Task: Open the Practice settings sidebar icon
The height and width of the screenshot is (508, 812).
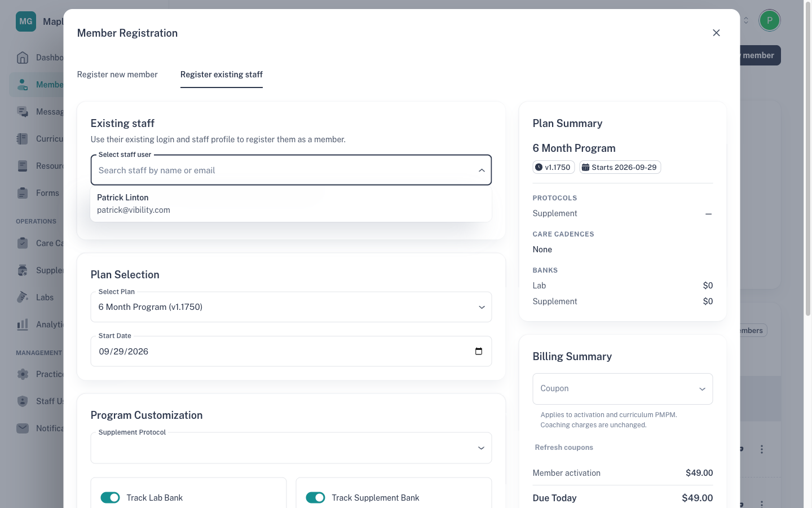Action: pos(23,374)
